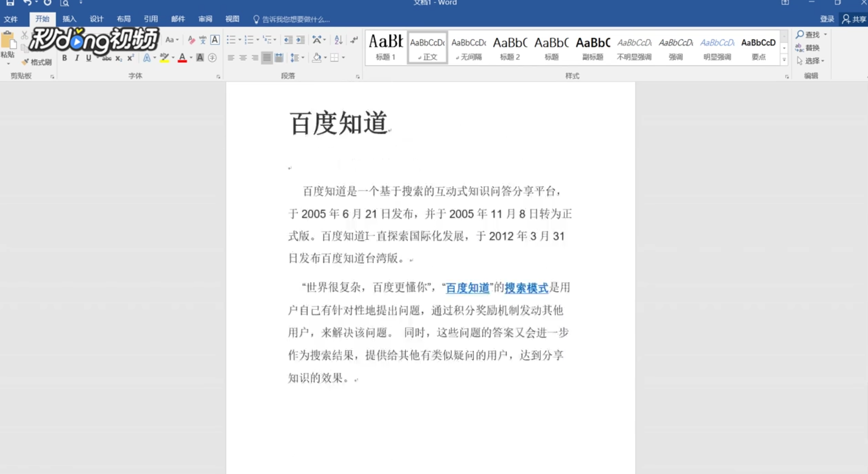
Task: Click the Paste clipboard icon
Action: tap(8, 40)
